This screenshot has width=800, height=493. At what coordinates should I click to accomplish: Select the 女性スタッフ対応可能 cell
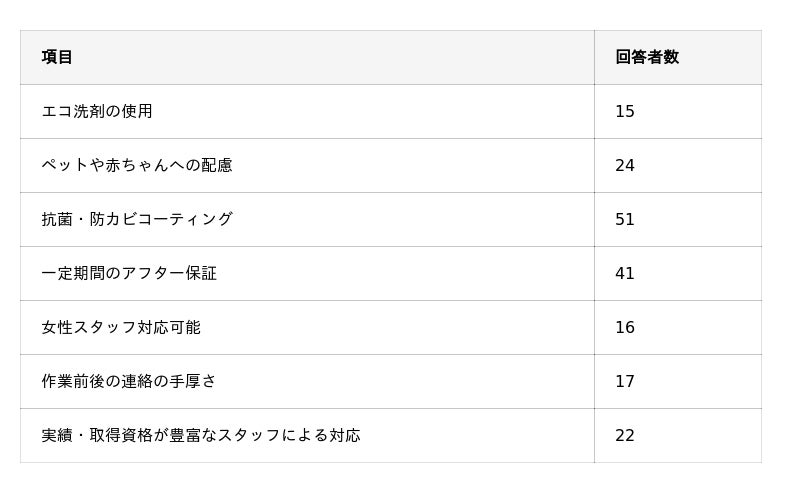[121, 327]
